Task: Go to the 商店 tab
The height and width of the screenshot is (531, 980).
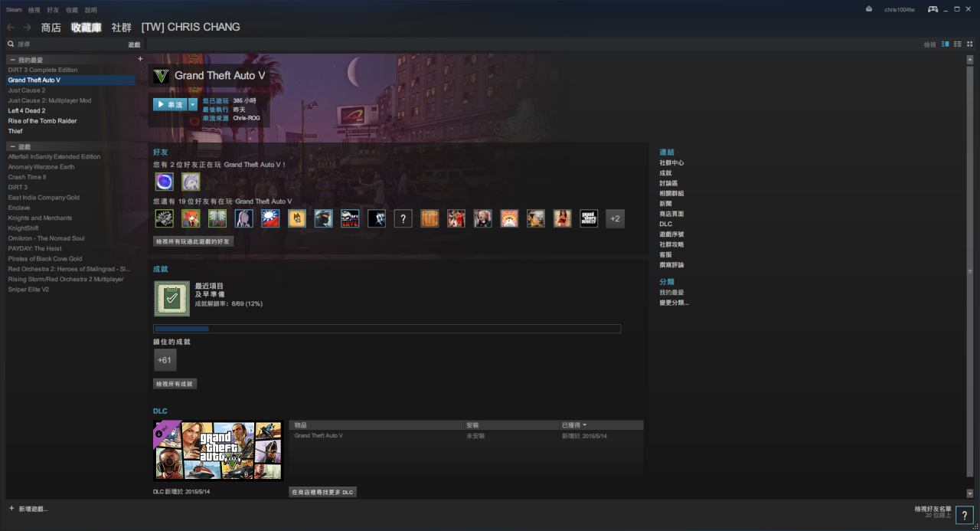Action: click(51, 28)
